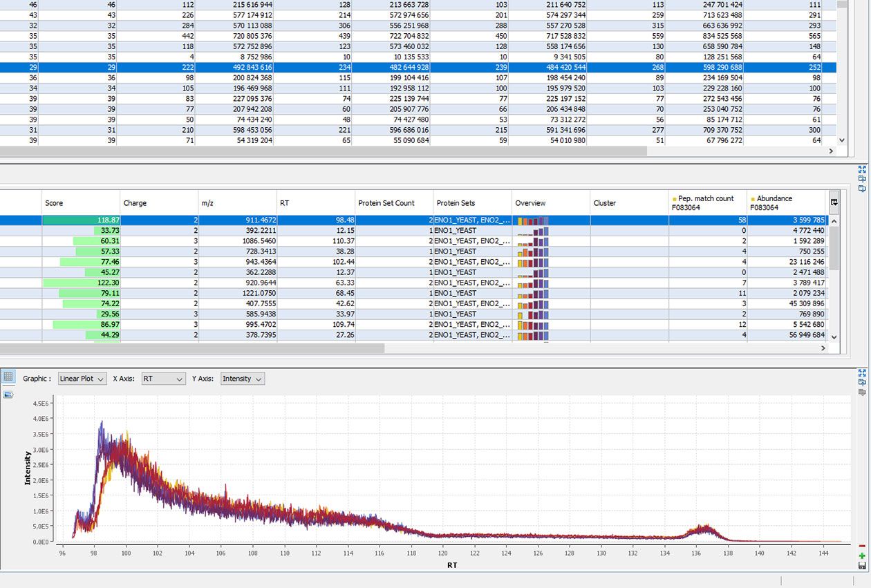Viewport: 871px width, 588px height.
Task: Click the m/z value 362.2288
Action: tap(261, 272)
